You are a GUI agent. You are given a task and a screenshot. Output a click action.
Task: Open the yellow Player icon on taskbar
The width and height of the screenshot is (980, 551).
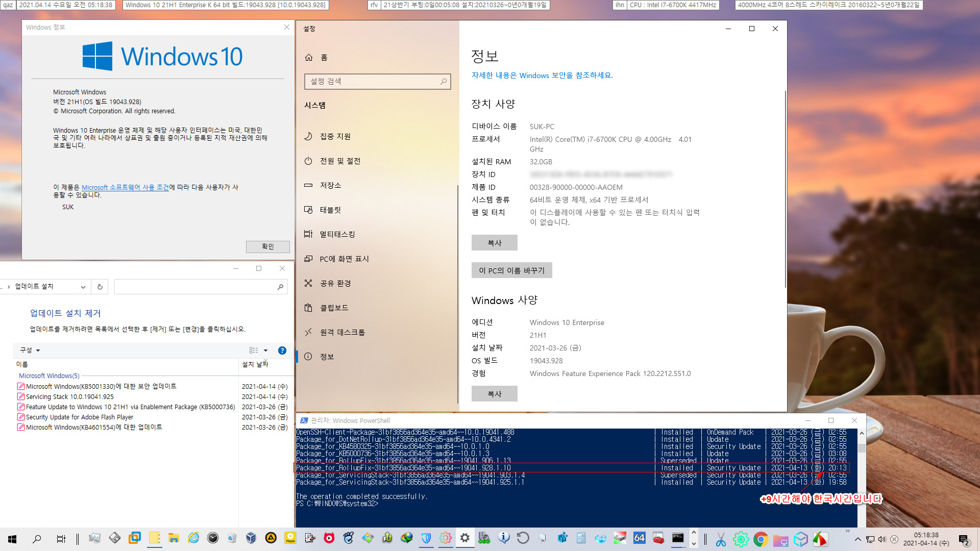point(290,538)
